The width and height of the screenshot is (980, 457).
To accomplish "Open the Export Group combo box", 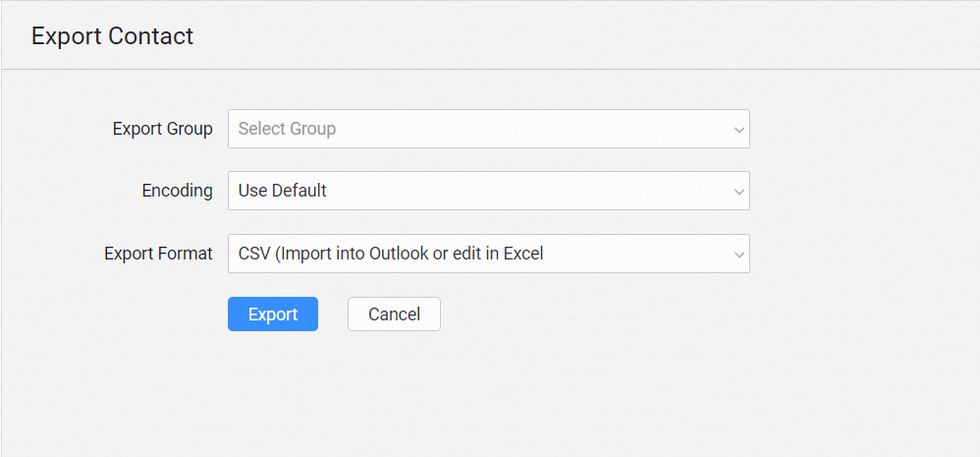I will [488, 129].
